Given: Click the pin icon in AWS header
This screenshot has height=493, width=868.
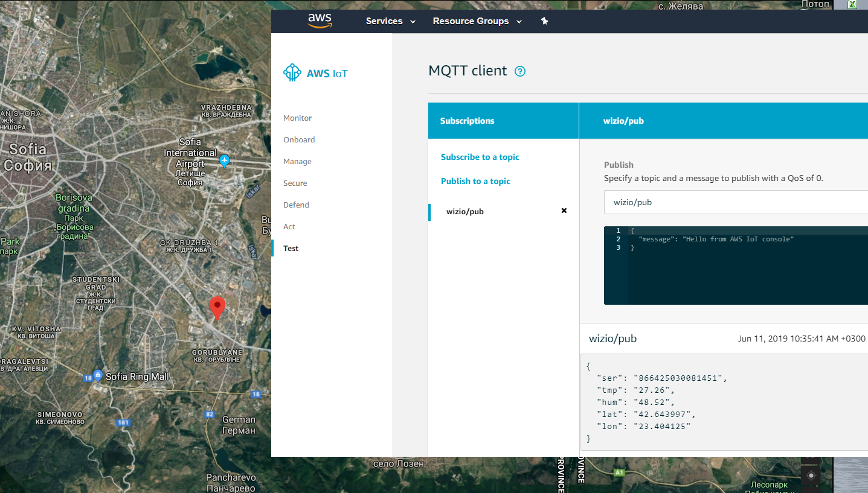Looking at the screenshot, I should pyautogui.click(x=544, y=21).
